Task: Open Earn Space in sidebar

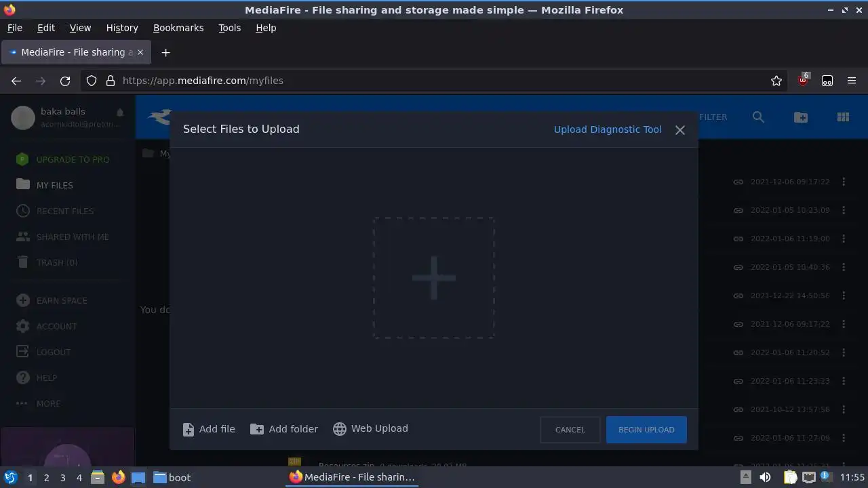Action: [x=52, y=300]
